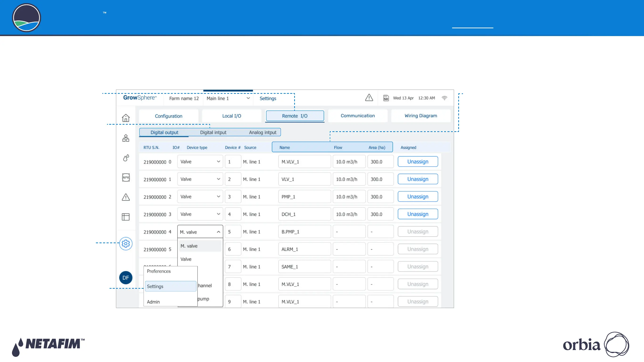Click the Source column header

click(x=250, y=148)
